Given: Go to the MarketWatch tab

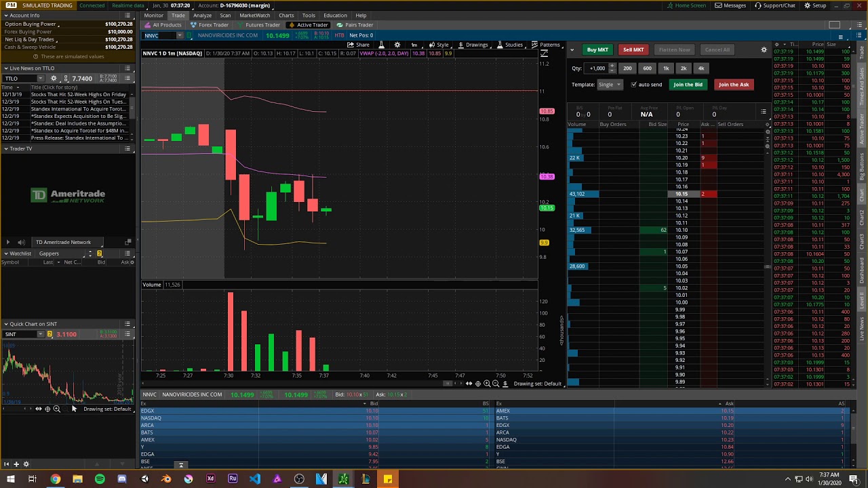Looking at the screenshot, I should point(254,15).
